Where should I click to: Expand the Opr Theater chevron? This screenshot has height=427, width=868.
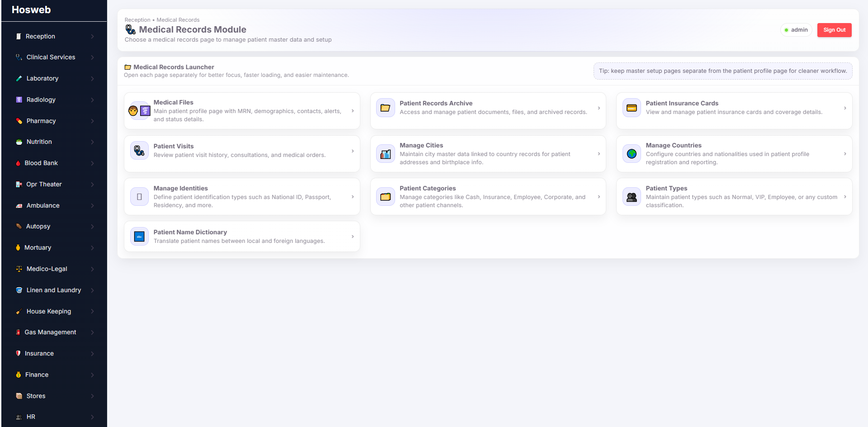(92, 185)
